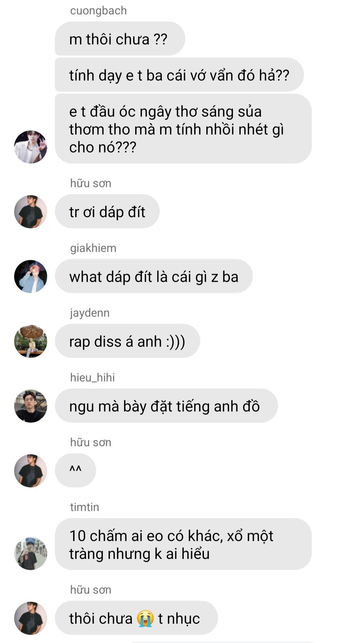Select the 'm thôi chưa ??' message bubble

(x=120, y=39)
